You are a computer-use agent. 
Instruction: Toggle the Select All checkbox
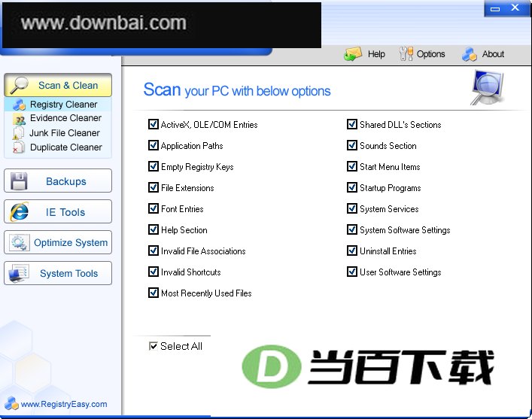153,346
